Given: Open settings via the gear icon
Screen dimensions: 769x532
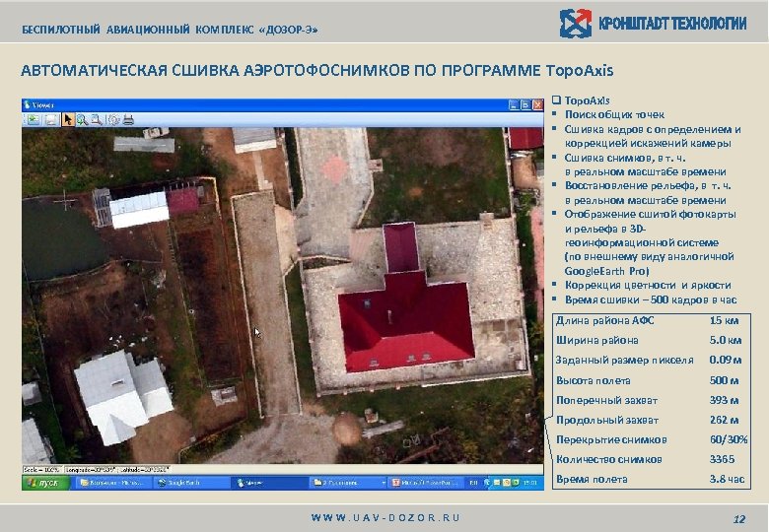Looking at the screenshot, I should [113, 119].
